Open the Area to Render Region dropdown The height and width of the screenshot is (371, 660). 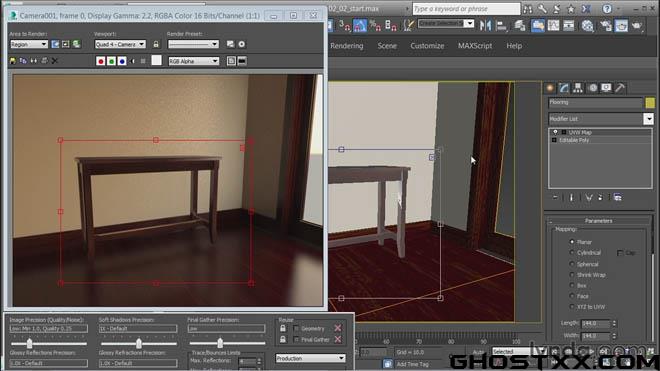pyautogui.click(x=29, y=44)
